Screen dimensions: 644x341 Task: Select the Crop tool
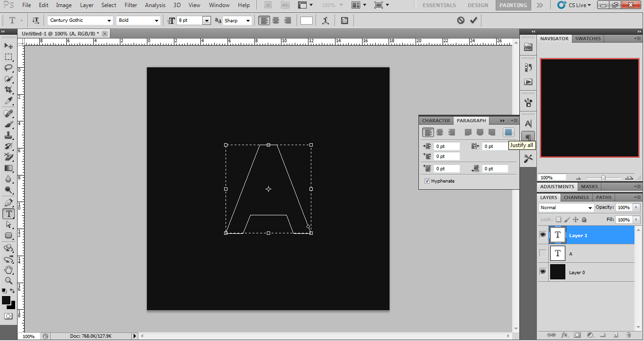(9, 90)
